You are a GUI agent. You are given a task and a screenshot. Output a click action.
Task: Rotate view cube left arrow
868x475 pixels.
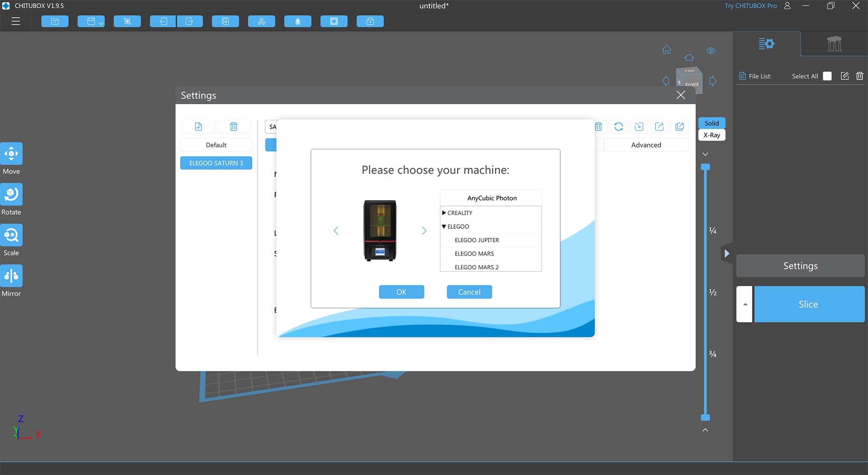click(666, 81)
